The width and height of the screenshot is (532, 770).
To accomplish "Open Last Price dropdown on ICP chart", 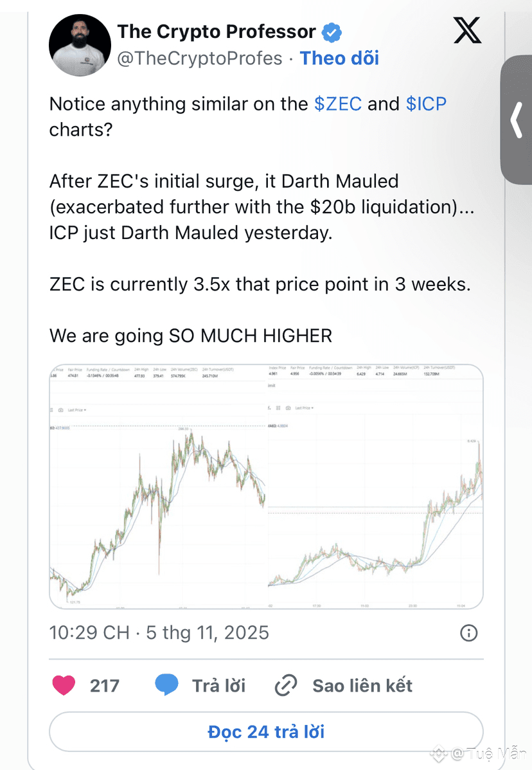I will click(x=305, y=408).
